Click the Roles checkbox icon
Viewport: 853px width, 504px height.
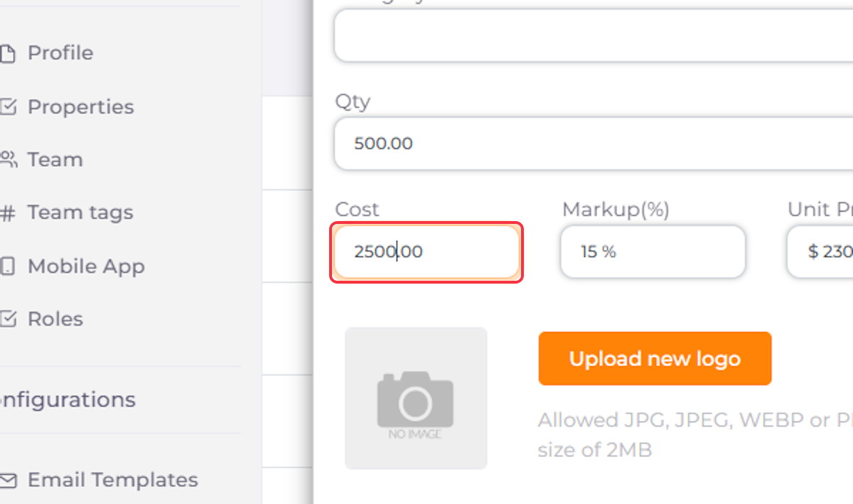8,319
